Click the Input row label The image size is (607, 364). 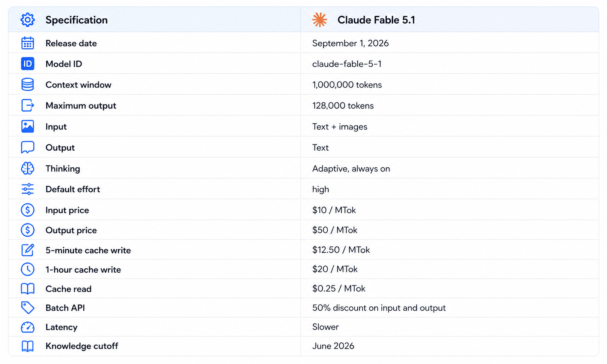point(56,127)
